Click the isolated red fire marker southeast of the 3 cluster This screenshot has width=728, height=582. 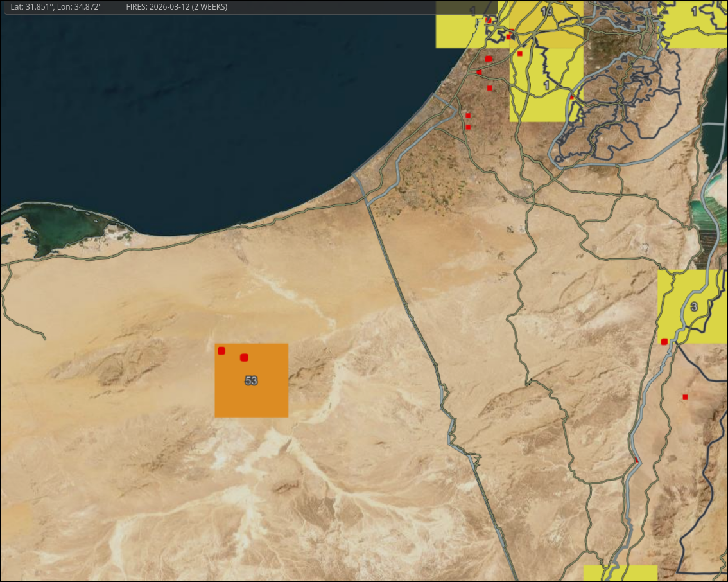pyautogui.click(x=685, y=397)
